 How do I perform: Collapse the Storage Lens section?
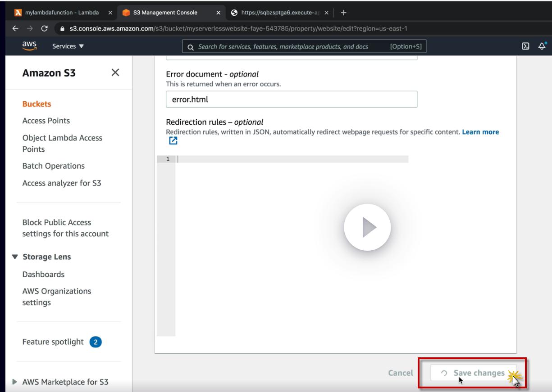click(15, 257)
